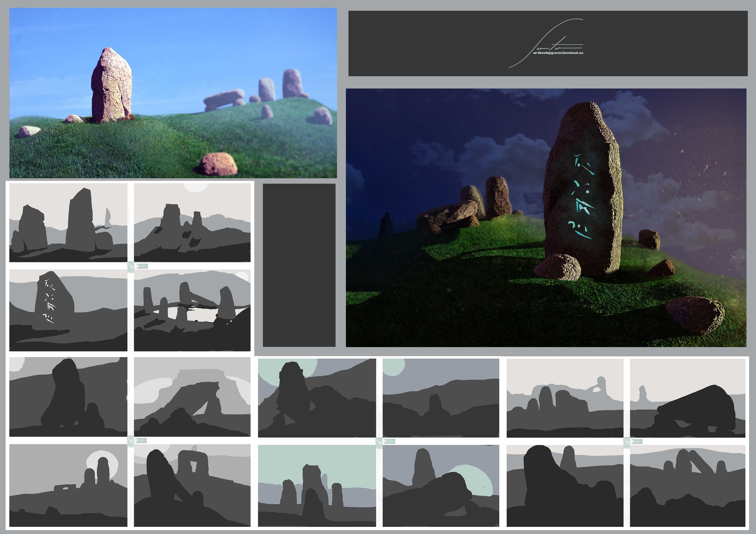Open the sketch of a big dark rock under a pale sky
Viewport: 756px width, 534px height.
click(x=565, y=486)
